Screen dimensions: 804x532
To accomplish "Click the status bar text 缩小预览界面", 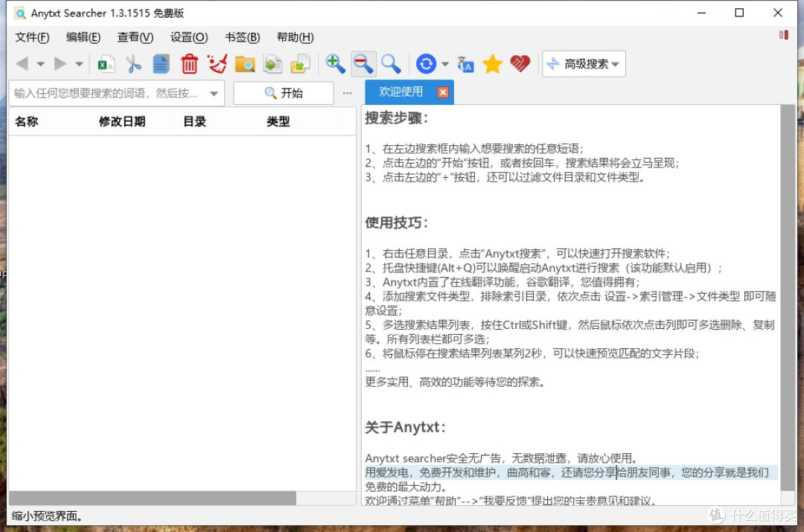I will 47,516.
